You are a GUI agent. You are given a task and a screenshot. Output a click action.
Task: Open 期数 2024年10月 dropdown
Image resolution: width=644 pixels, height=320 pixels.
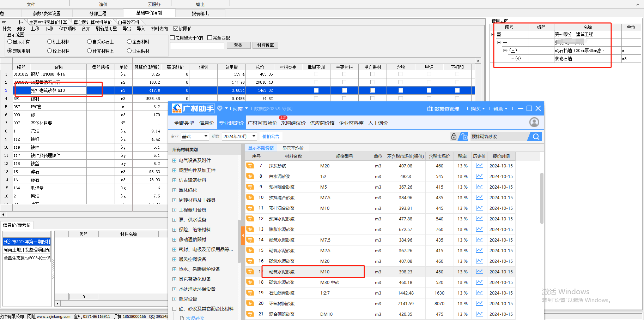coord(239,136)
